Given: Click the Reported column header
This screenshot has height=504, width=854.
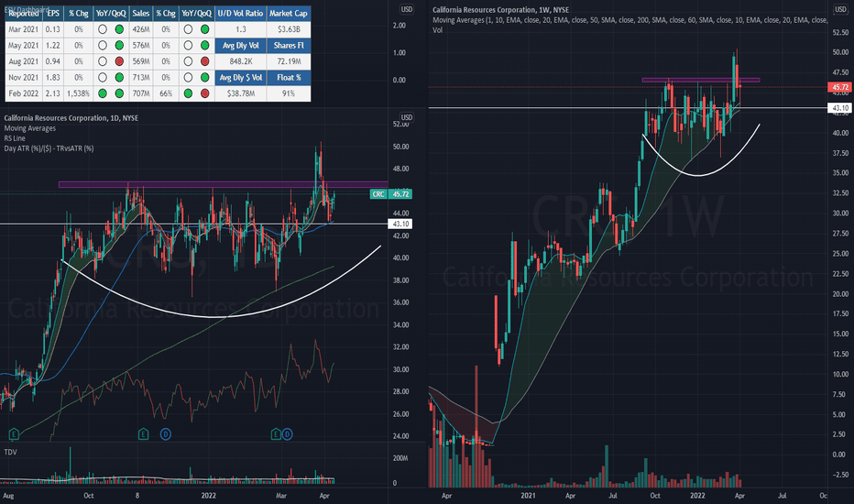Looking at the screenshot, I should pyautogui.click(x=24, y=14).
